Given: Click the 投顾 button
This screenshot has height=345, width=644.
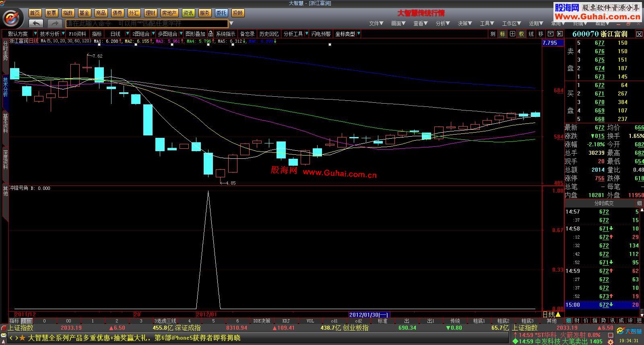Looking at the screenshot, I should point(238,13).
